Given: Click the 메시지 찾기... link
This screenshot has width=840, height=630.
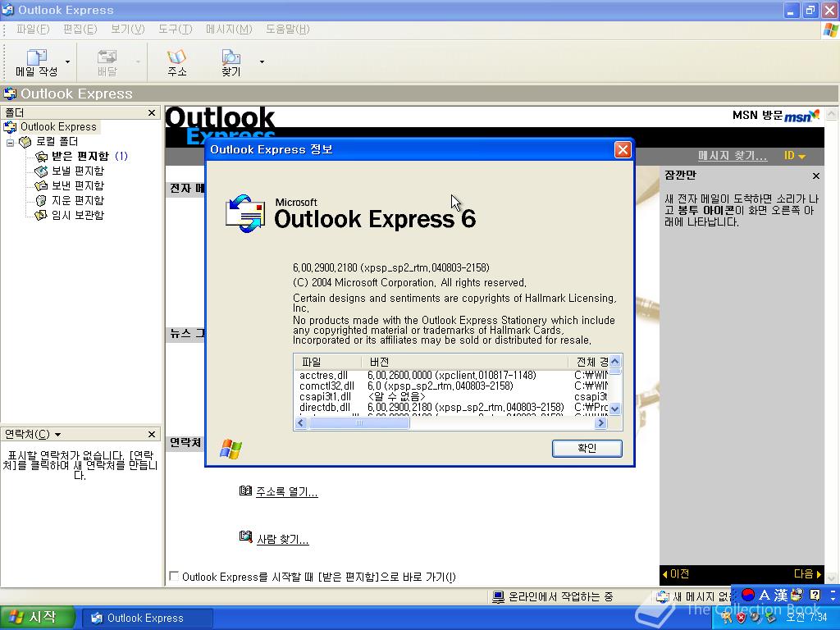Looking at the screenshot, I should click(733, 156).
